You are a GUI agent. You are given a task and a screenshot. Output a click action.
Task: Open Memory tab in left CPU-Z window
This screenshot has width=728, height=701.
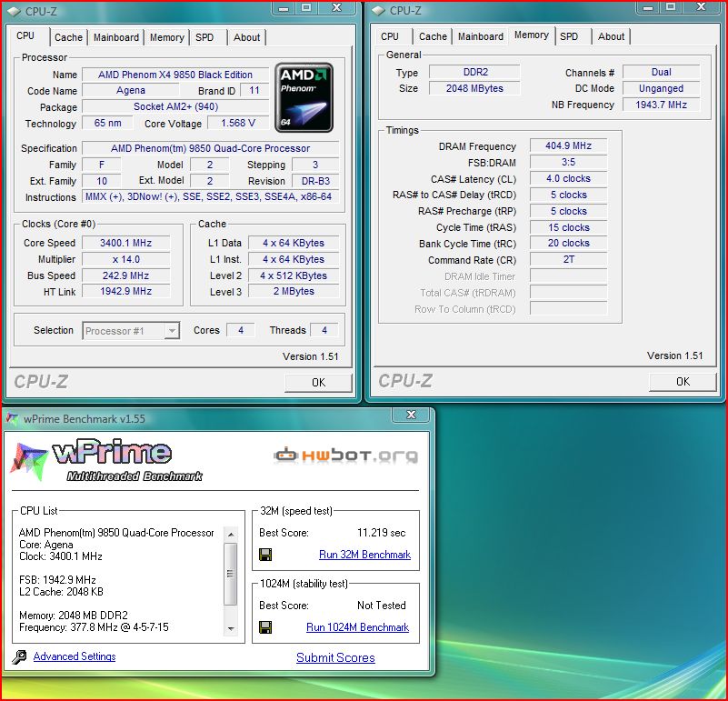(166, 37)
